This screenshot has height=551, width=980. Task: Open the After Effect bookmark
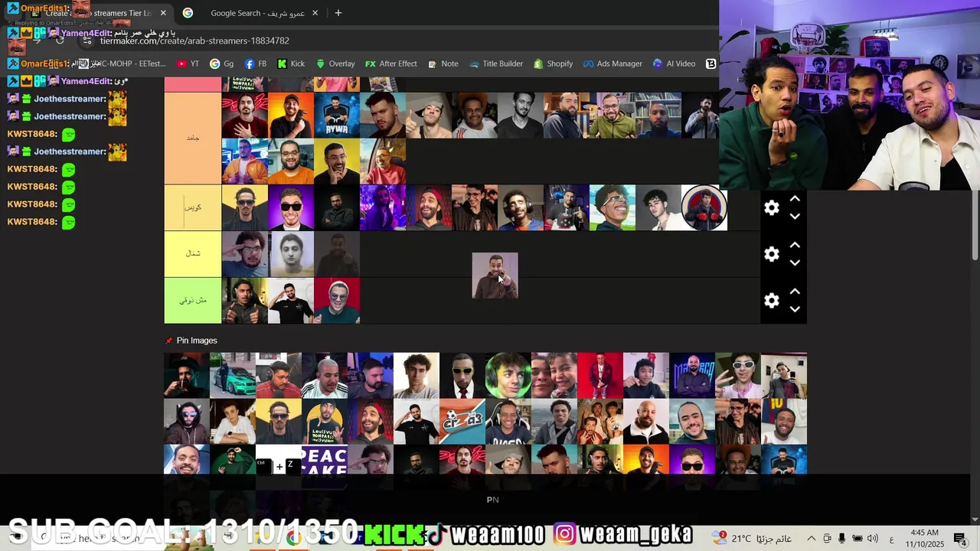tap(390, 64)
